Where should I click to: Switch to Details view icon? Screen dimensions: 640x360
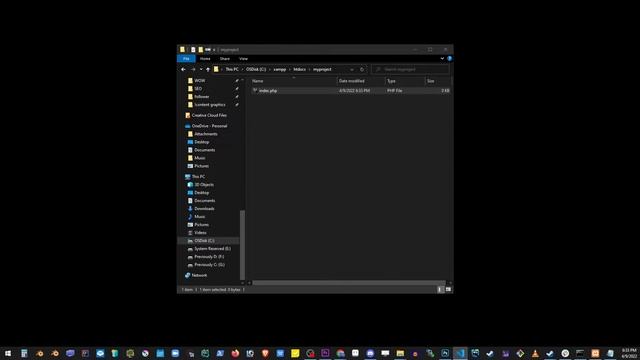tap(440, 289)
